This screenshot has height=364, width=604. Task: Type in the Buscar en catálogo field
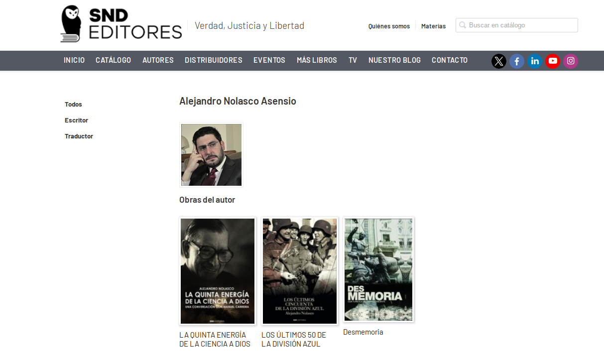(x=521, y=25)
